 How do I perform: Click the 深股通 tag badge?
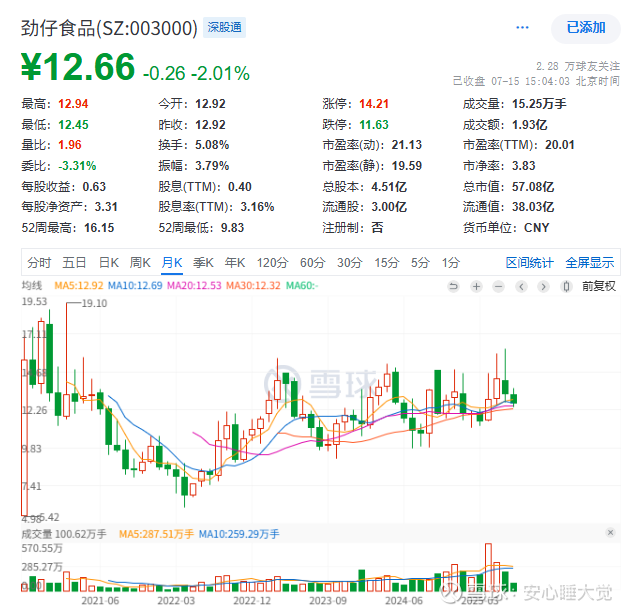point(224,27)
